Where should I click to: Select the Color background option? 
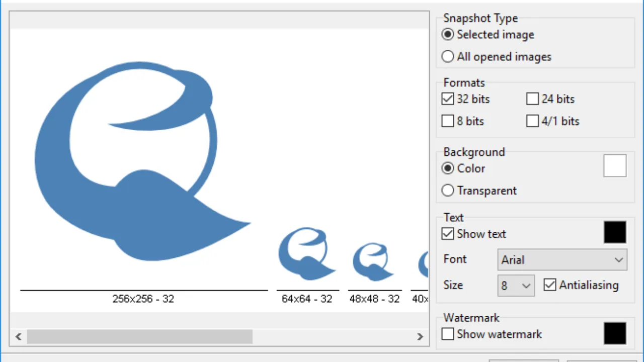[x=463, y=168]
